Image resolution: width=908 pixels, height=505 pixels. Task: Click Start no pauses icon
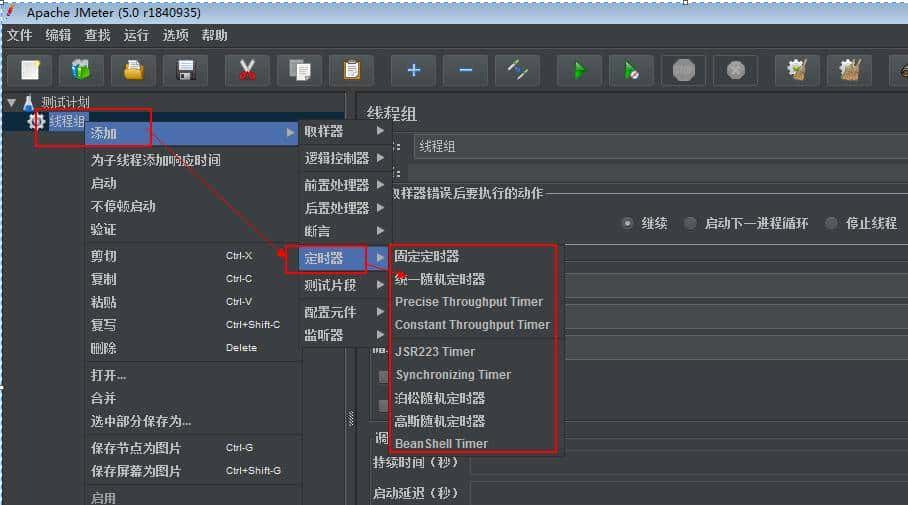click(631, 71)
